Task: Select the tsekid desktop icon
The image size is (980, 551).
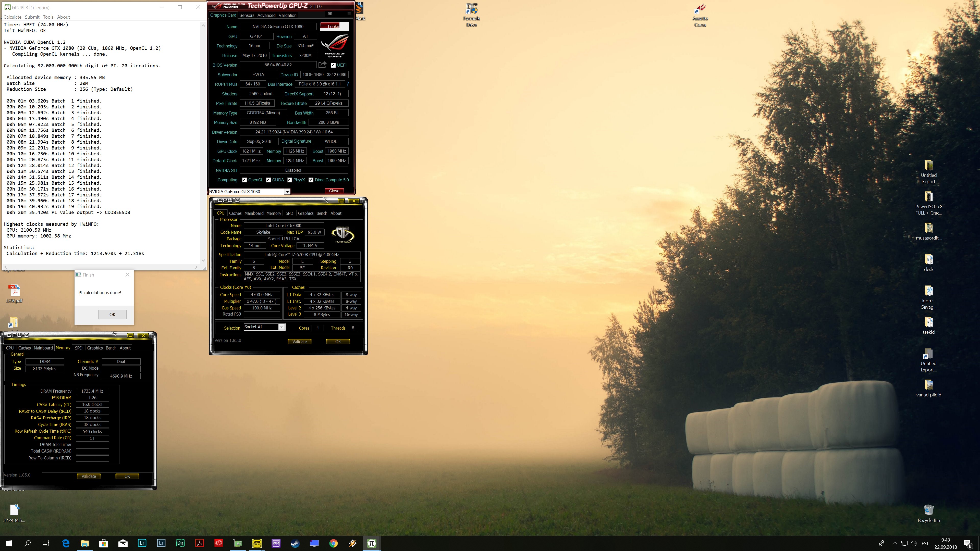Action: pyautogui.click(x=929, y=325)
